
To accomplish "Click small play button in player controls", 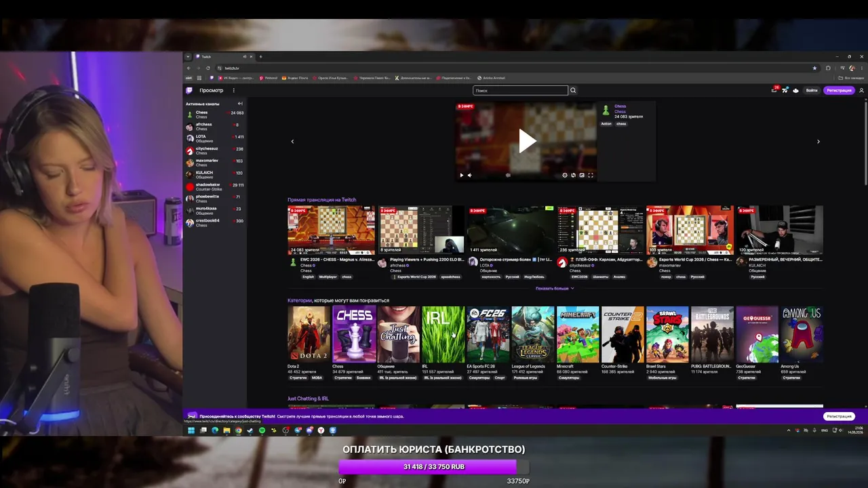I will [x=462, y=175].
